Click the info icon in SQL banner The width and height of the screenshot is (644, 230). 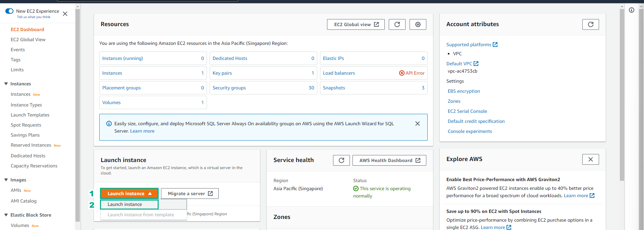point(109,124)
